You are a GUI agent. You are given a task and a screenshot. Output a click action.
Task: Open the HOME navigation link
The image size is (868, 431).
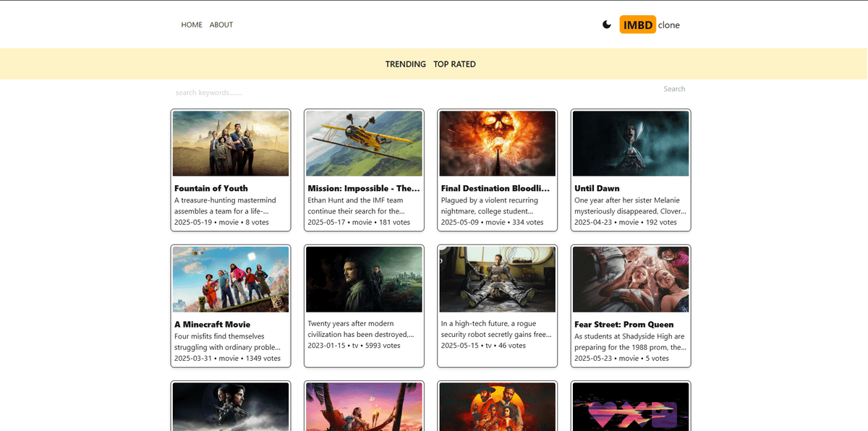point(192,25)
